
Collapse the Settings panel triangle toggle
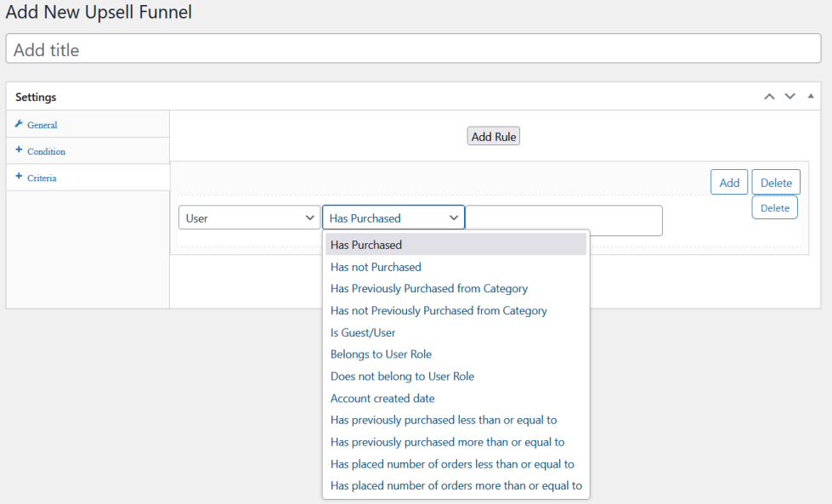click(810, 96)
